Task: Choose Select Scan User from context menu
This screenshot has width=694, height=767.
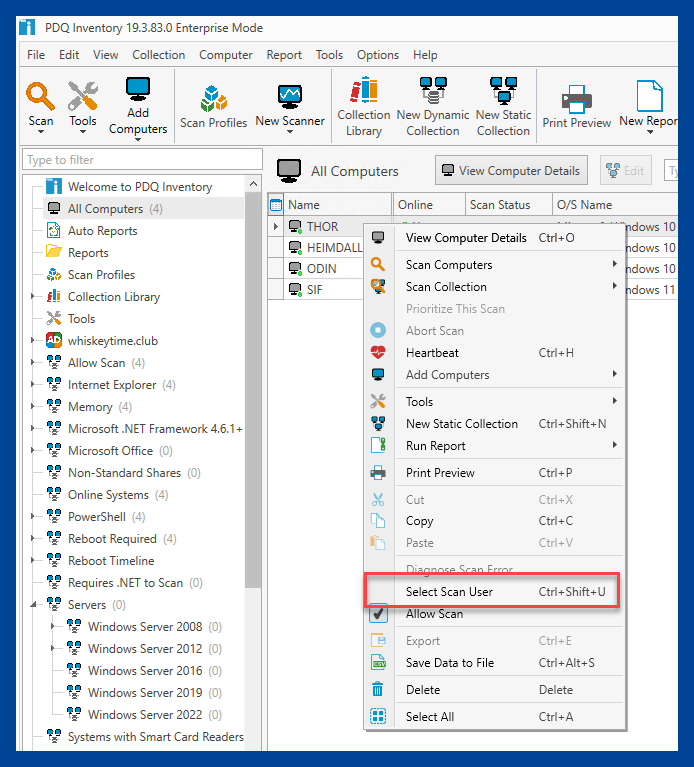Action: (x=494, y=591)
